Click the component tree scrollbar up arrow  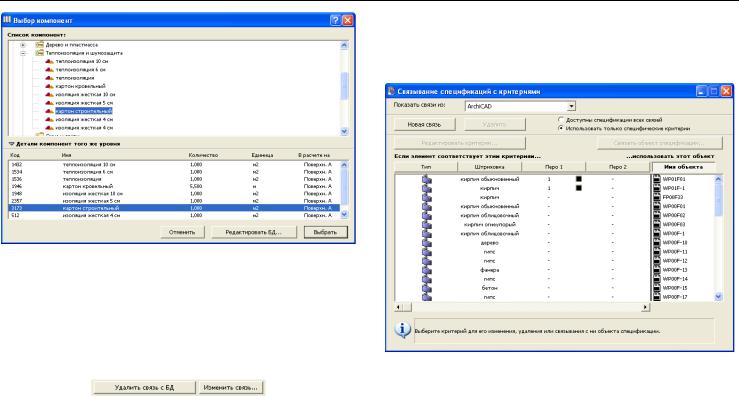(x=344, y=46)
